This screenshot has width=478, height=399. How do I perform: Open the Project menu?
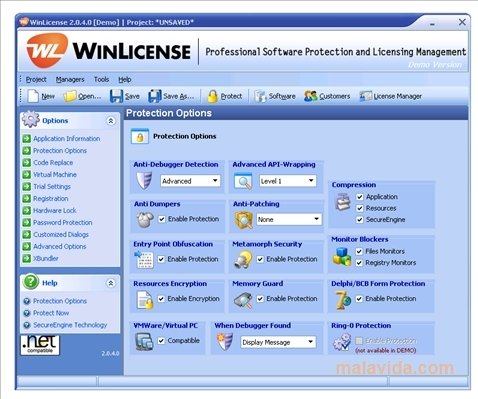[x=36, y=79]
